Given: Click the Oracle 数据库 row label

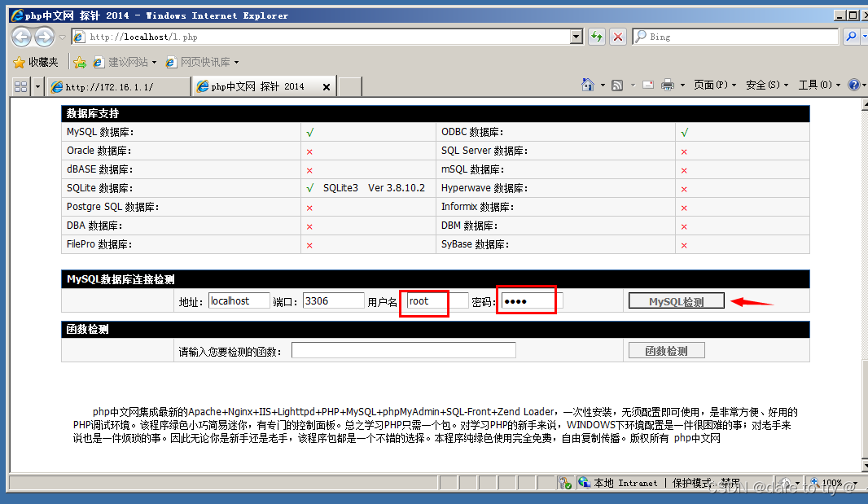Looking at the screenshot, I should [99, 151].
